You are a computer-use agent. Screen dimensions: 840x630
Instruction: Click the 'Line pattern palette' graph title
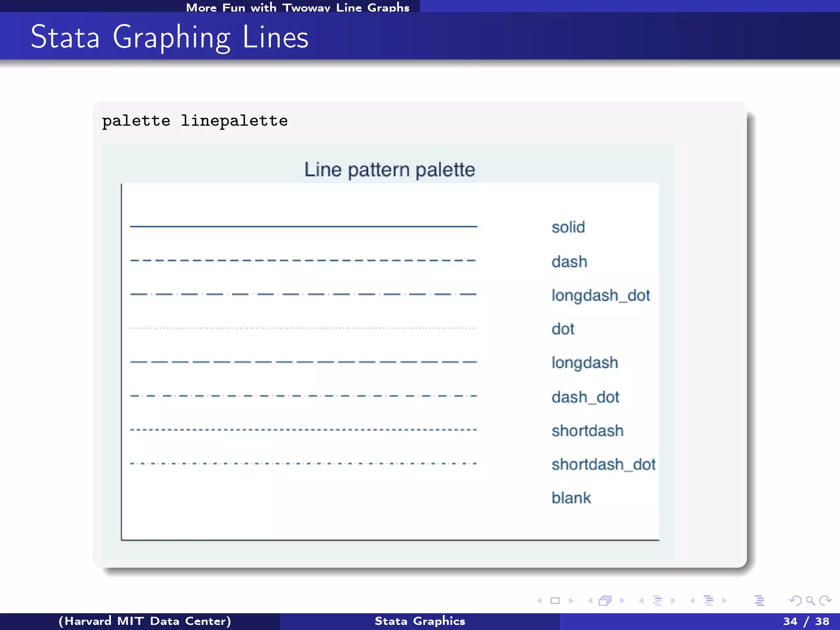[x=390, y=170]
